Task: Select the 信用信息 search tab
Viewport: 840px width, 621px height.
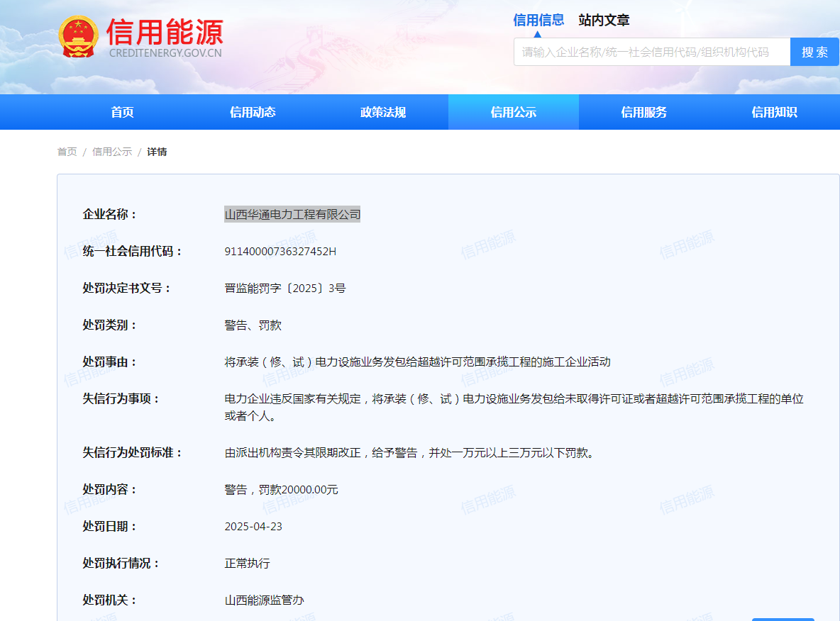Action: tap(538, 20)
